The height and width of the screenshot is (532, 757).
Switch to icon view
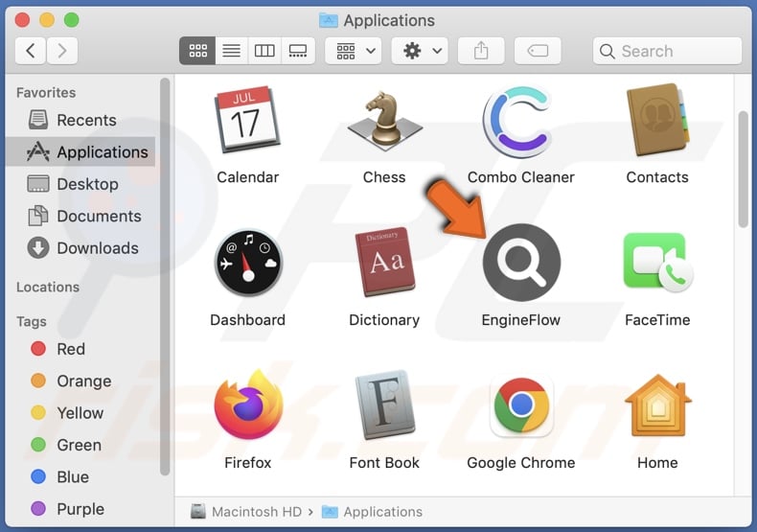tap(197, 51)
